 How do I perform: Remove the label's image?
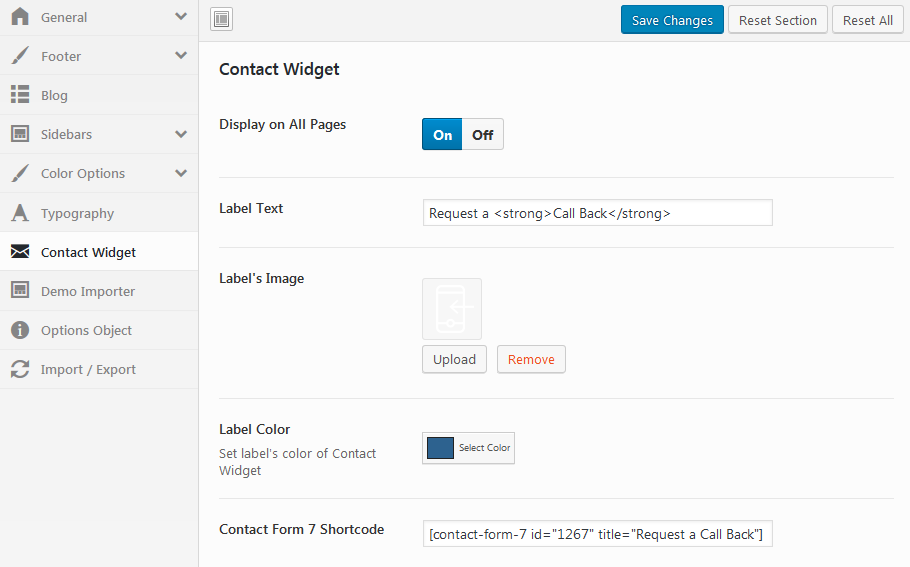click(x=531, y=359)
